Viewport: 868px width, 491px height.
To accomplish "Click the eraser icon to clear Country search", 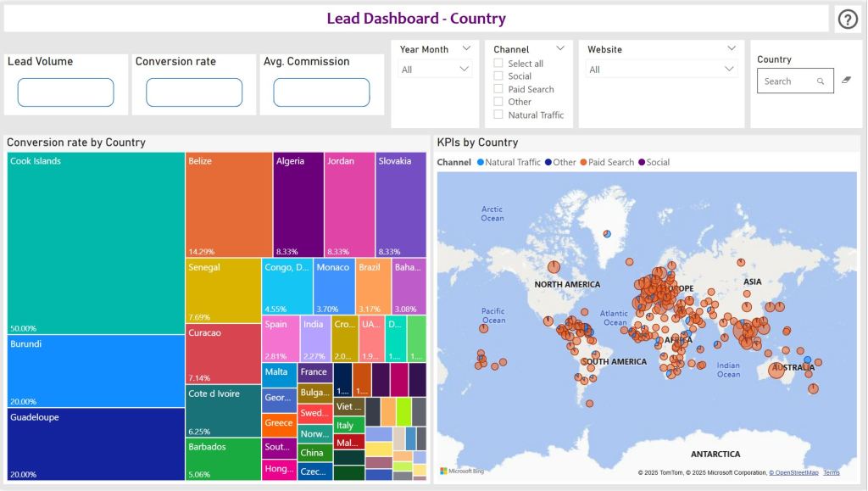I will [844, 81].
